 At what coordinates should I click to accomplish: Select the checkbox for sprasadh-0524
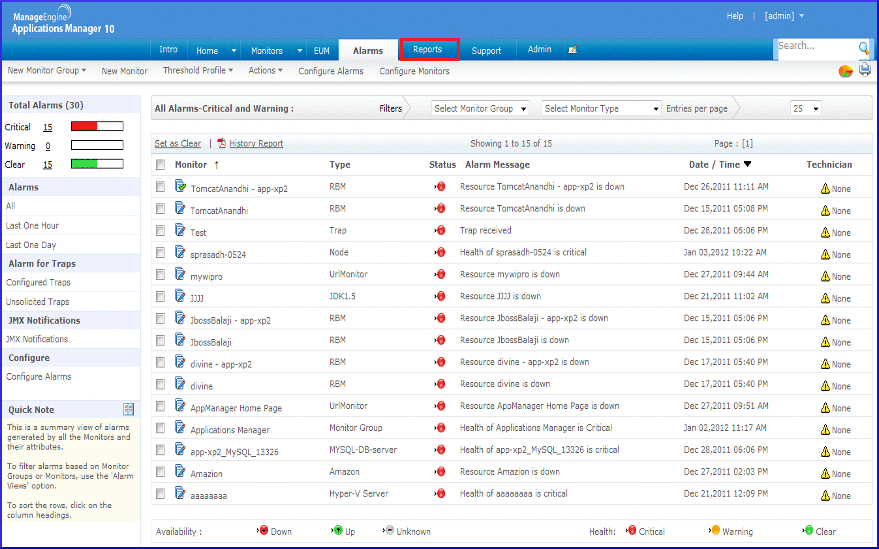(160, 252)
